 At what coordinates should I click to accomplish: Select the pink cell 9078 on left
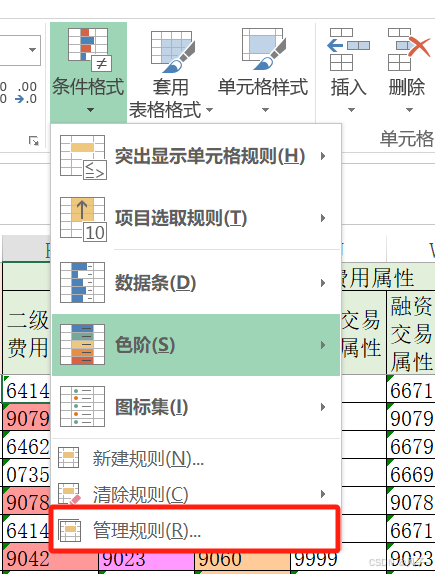click(27, 501)
